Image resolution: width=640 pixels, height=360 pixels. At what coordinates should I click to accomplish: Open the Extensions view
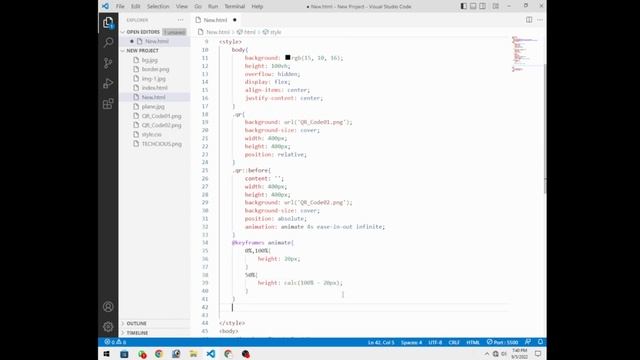coord(108,104)
